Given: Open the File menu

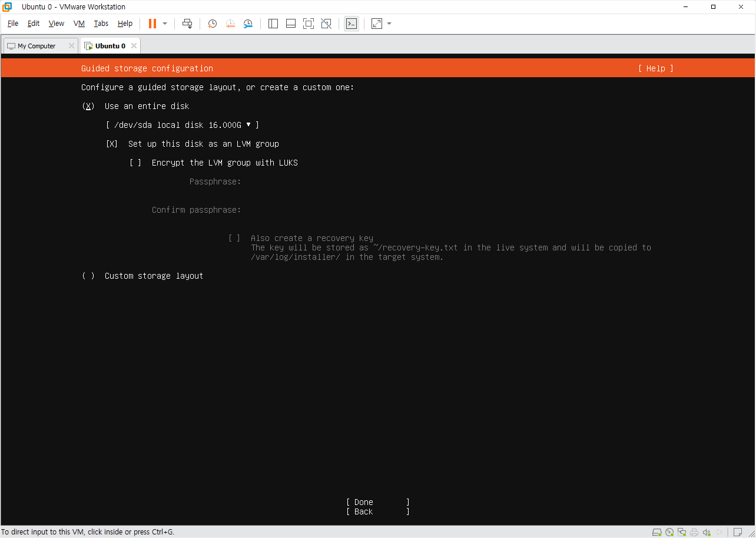Looking at the screenshot, I should pos(13,24).
